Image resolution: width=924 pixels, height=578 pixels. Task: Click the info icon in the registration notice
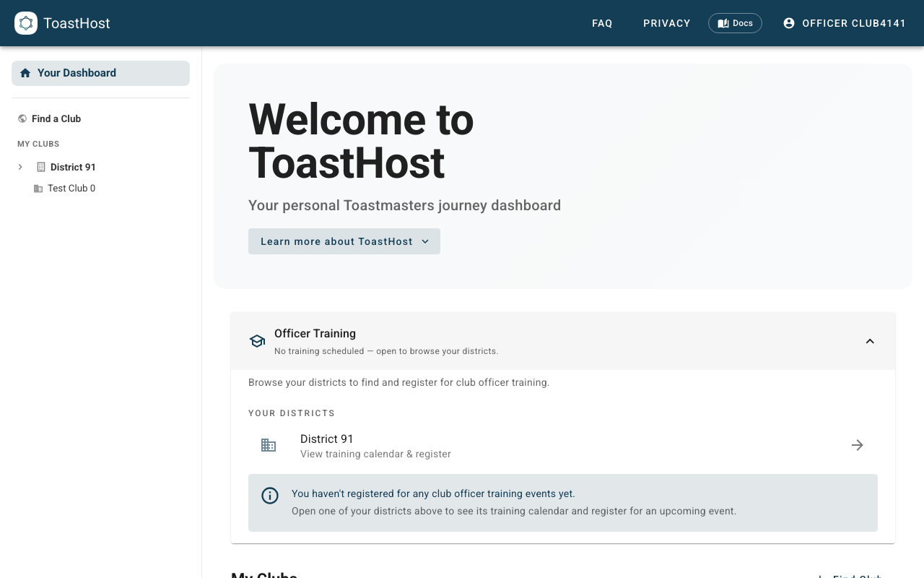click(270, 496)
